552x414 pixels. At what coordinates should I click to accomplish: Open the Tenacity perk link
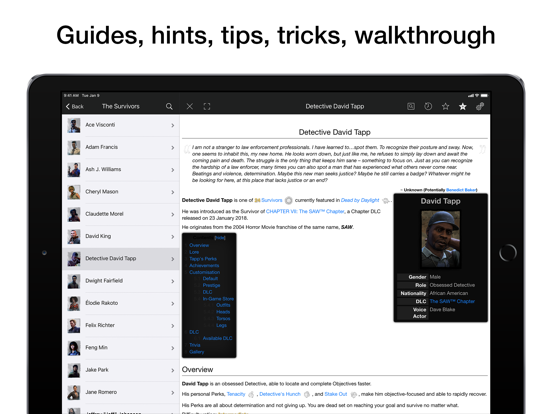tap(236, 394)
